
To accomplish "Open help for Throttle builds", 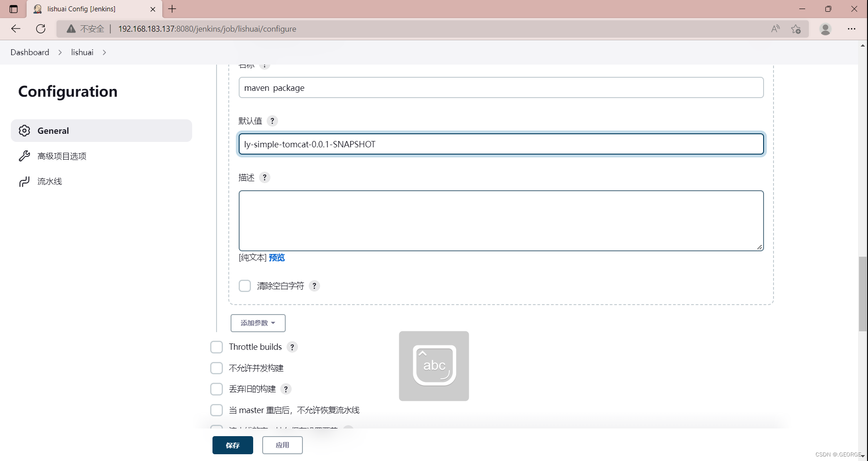I will coord(292,347).
